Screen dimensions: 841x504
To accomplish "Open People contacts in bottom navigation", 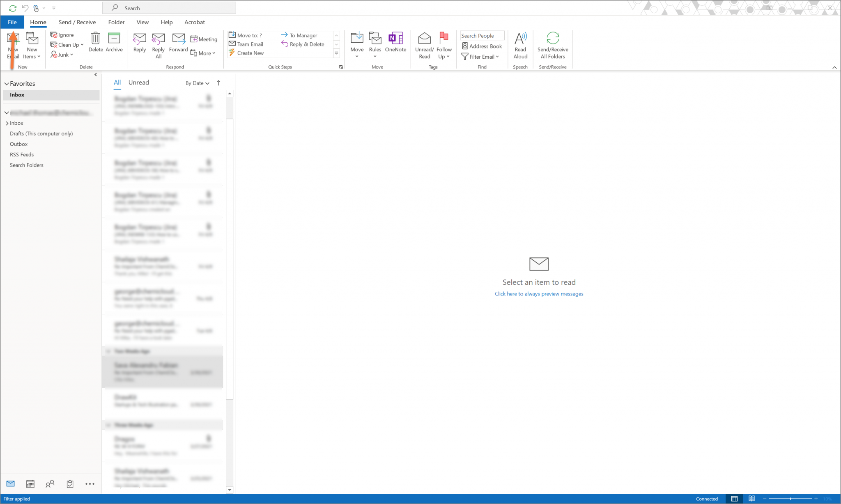I will (x=50, y=484).
